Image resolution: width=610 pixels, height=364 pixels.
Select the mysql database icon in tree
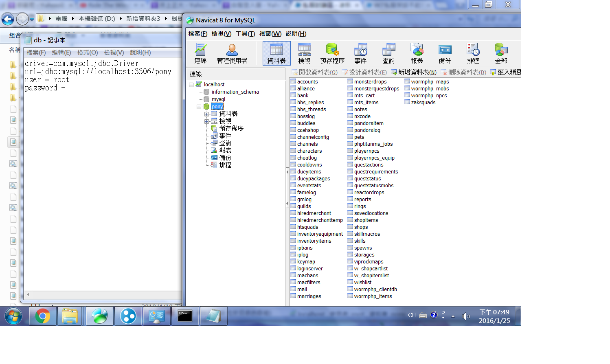(206, 99)
